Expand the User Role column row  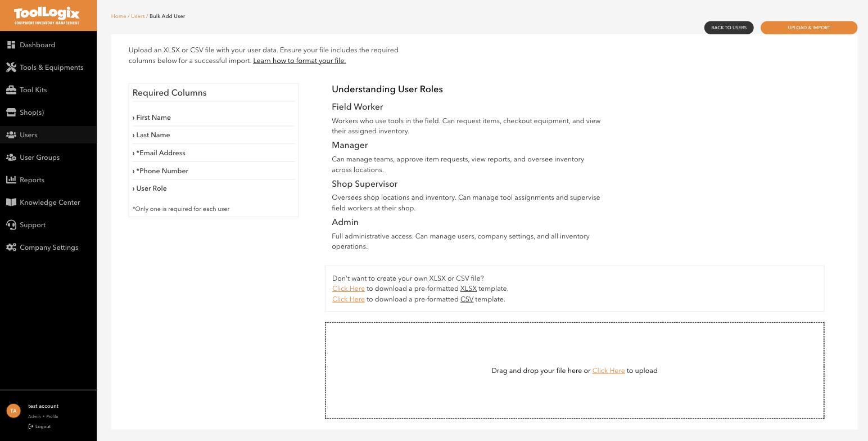[x=214, y=188]
